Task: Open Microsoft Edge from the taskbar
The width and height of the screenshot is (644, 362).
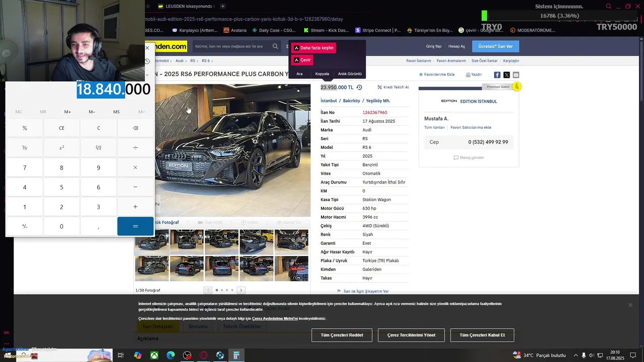Action: (171, 355)
